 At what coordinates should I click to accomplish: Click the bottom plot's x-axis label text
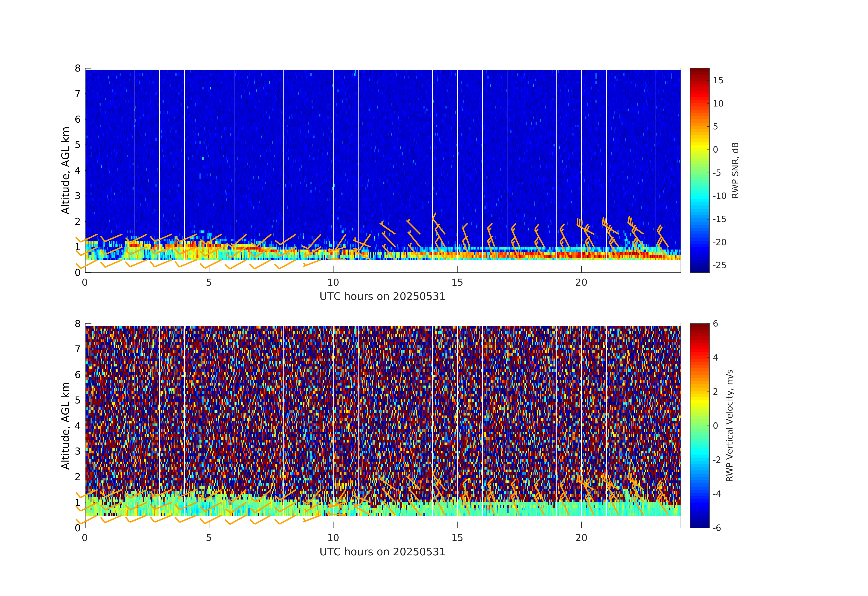pos(382,552)
